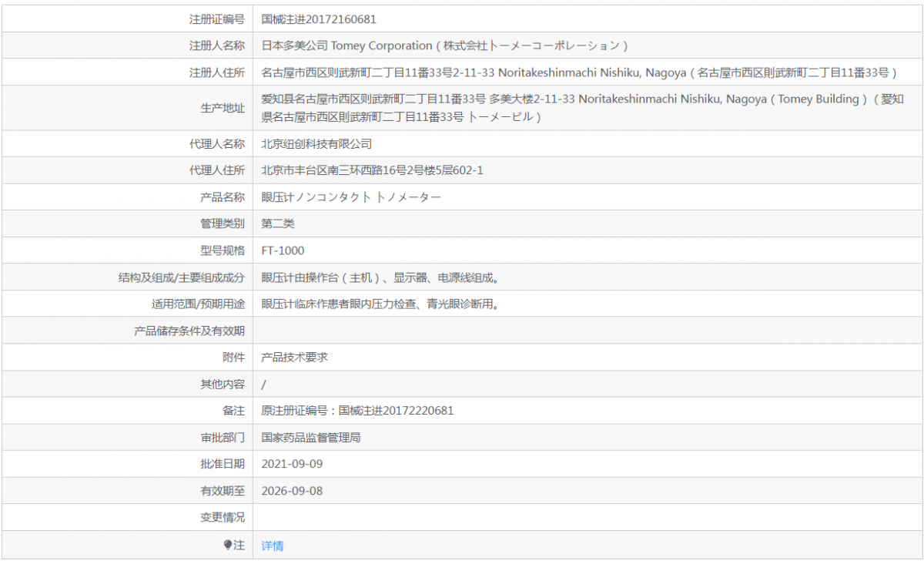Click the 变更情况 label
The image size is (924, 561).
[223, 517]
